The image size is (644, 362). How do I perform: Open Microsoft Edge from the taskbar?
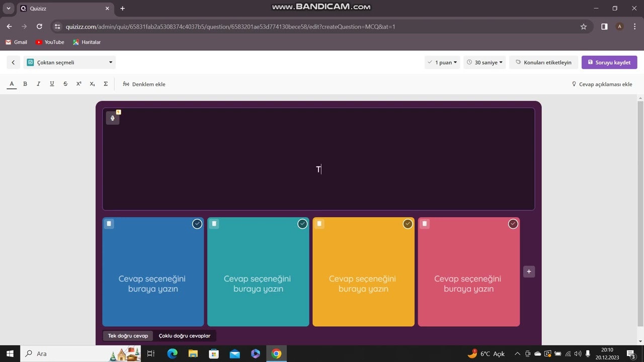172,353
